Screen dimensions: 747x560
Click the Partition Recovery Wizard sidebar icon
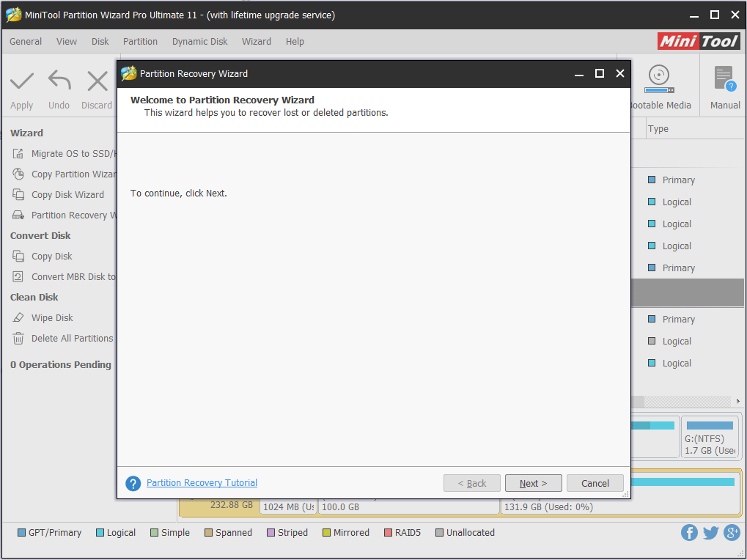[x=18, y=215]
